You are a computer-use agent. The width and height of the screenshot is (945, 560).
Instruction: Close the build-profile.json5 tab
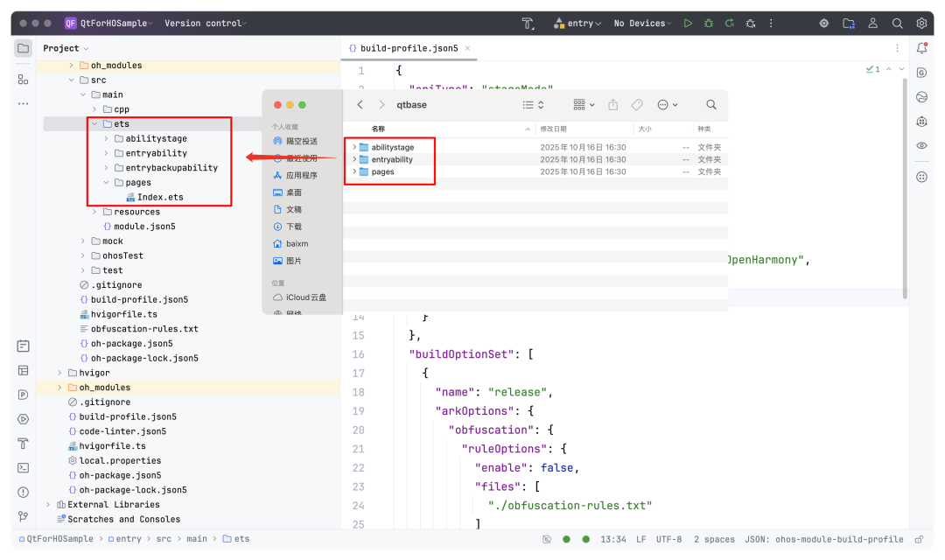click(467, 48)
